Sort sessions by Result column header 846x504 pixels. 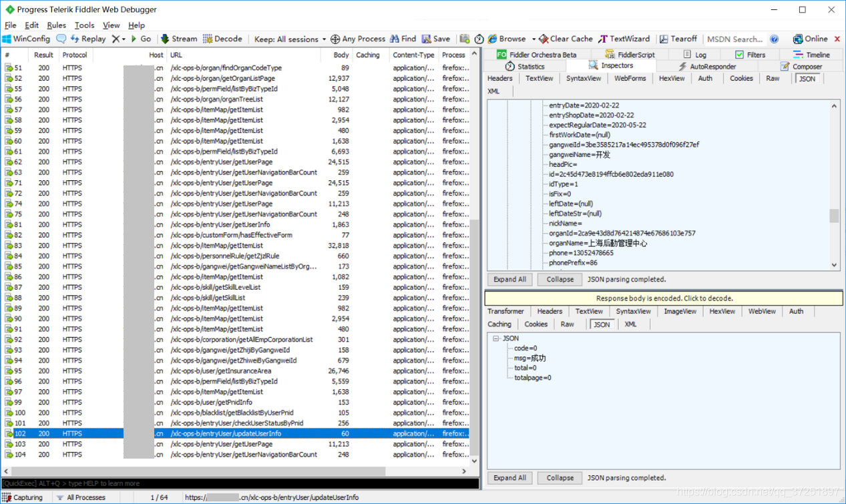coord(44,55)
